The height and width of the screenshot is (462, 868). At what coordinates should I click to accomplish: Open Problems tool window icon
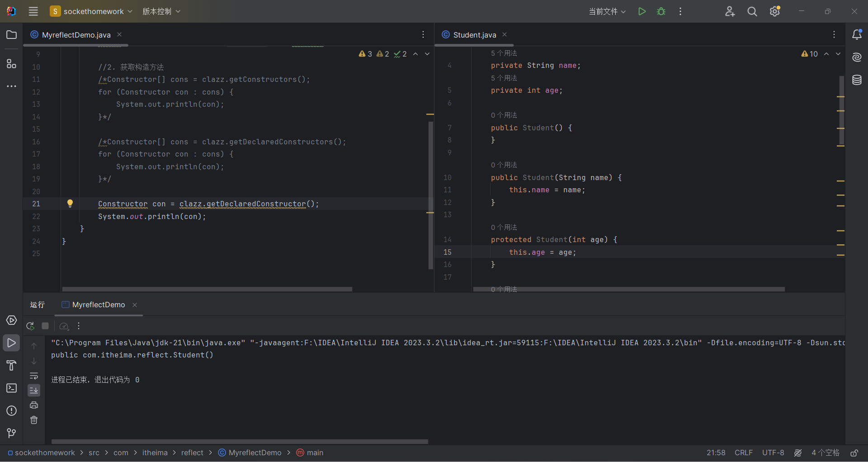click(12, 411)
